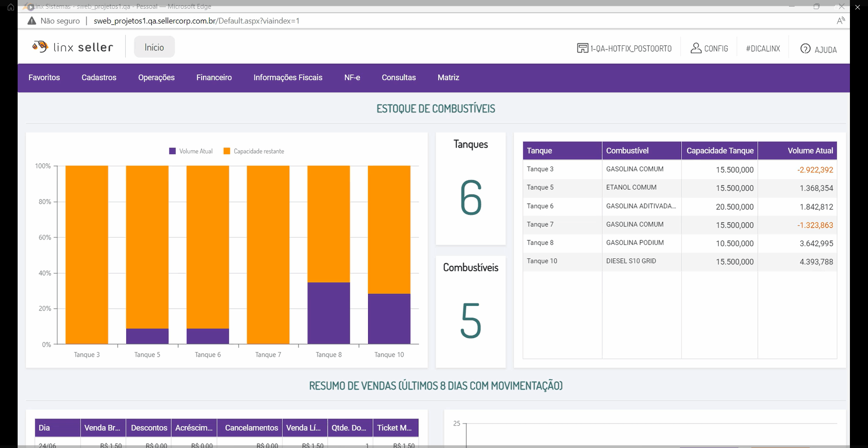
Task: Expand the Financeiro menu
Action: click(214, 77)
